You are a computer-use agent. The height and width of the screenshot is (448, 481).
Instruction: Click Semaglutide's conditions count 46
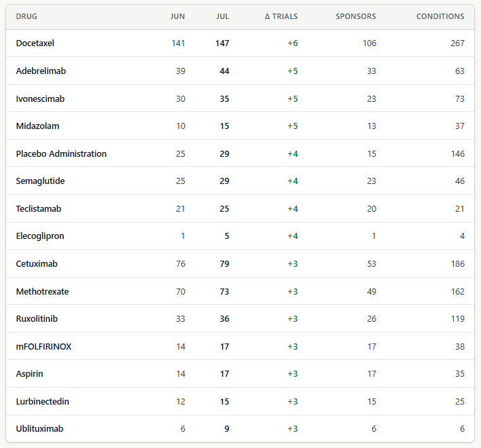[x=459, y=181]
